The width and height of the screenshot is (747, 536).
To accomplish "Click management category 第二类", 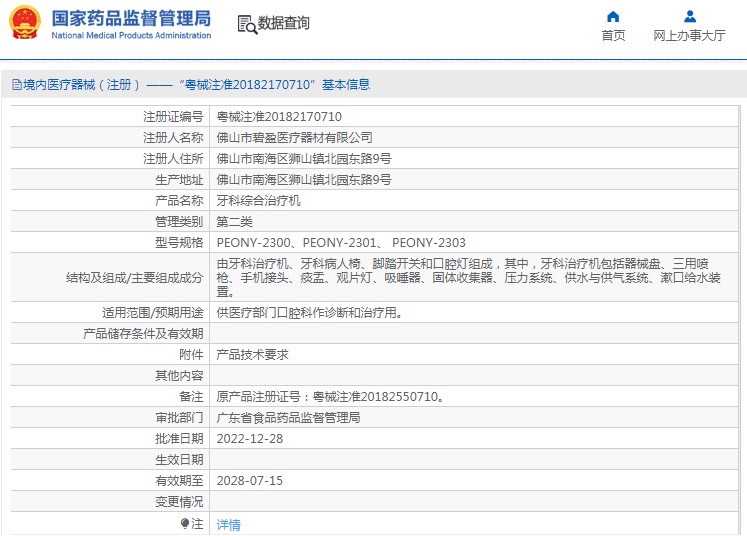I will tap(234, 222).
